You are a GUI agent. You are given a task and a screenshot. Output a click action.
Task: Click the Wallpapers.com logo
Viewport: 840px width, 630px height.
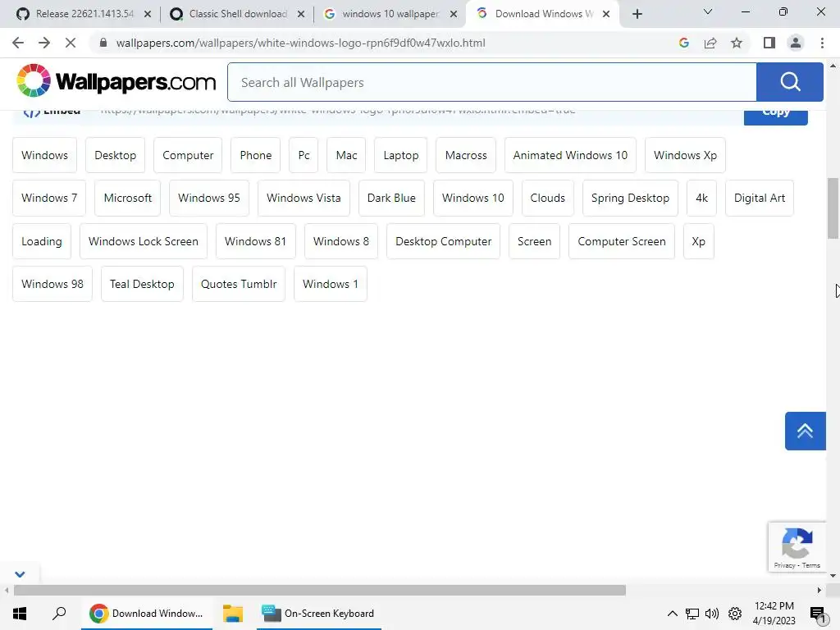click(116, 81)
